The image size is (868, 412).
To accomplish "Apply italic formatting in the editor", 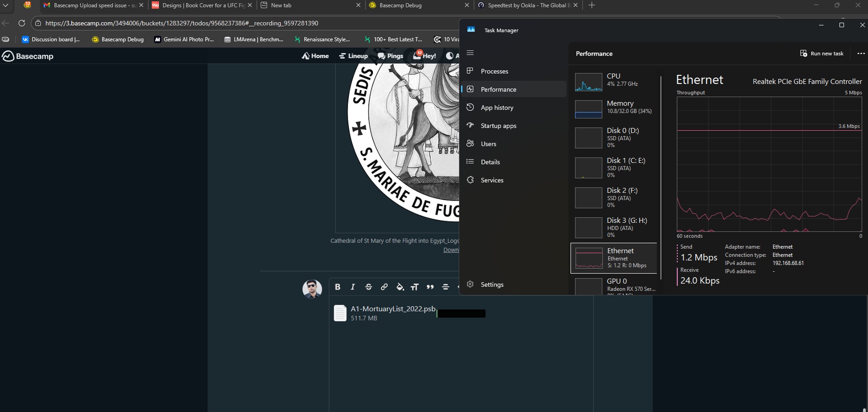I will click(x=352, y=287).
